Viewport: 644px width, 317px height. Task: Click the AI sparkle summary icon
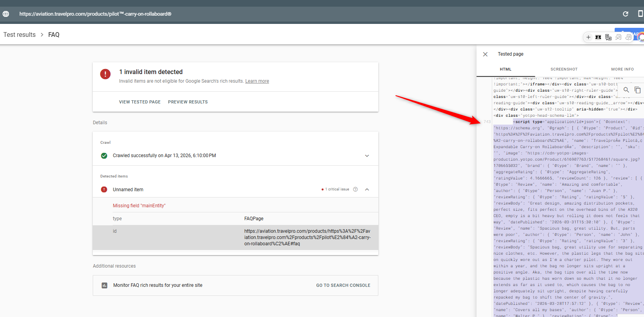(618, 37)
